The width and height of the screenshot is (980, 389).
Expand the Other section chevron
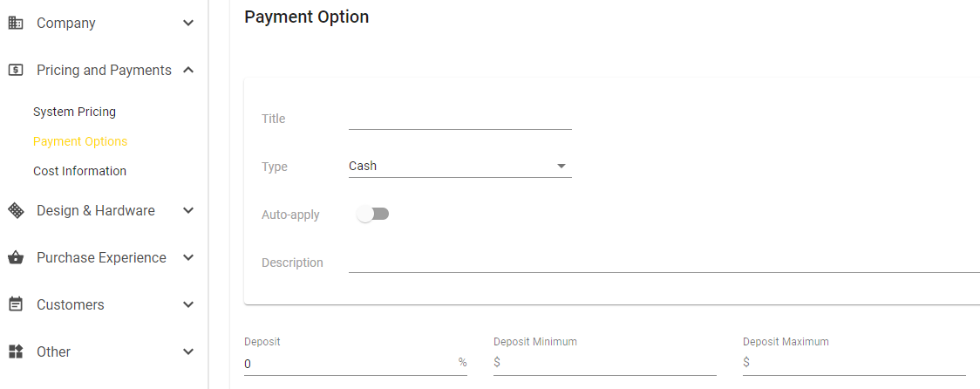(x=188, y=351)
